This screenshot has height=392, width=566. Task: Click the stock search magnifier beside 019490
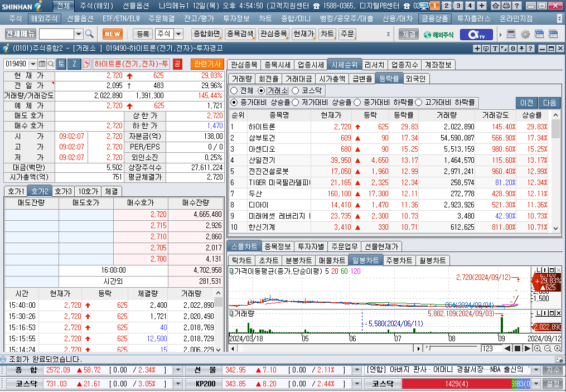[x=51, y=64]
